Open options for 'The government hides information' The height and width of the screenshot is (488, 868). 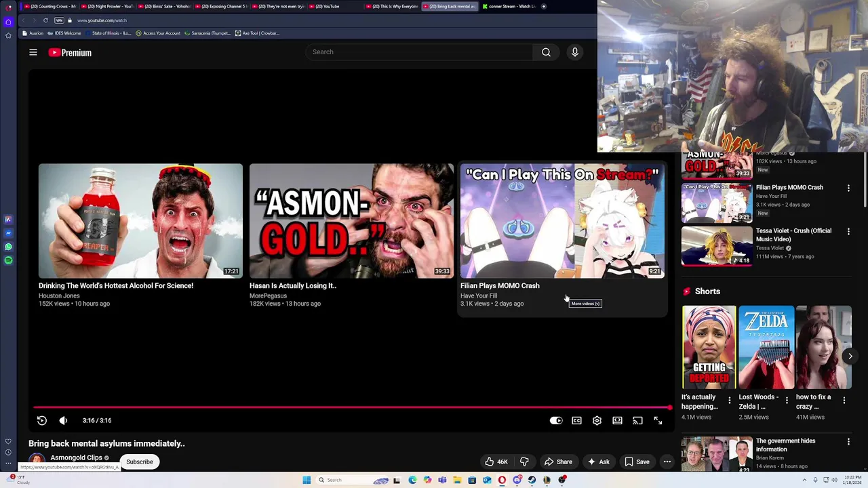click(848, 441)
